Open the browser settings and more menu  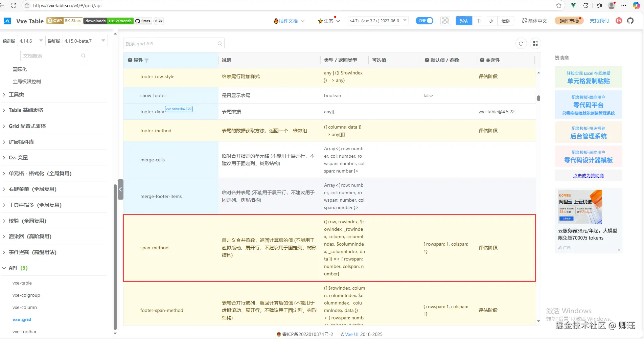coord(624,5)
